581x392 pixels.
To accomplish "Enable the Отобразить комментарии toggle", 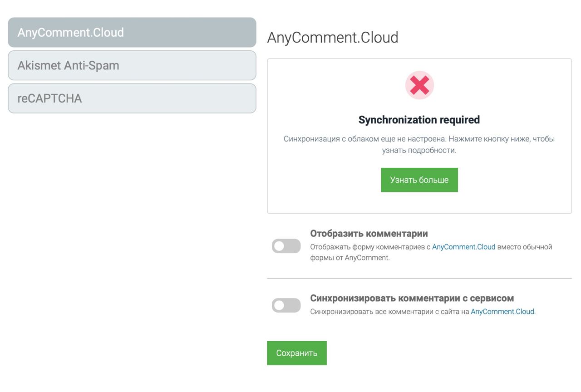I will click(286, 246).
